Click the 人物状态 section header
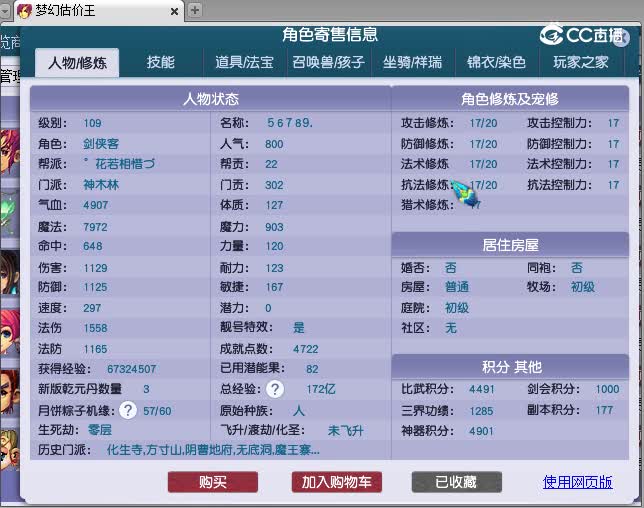 (x=211, y=99)
